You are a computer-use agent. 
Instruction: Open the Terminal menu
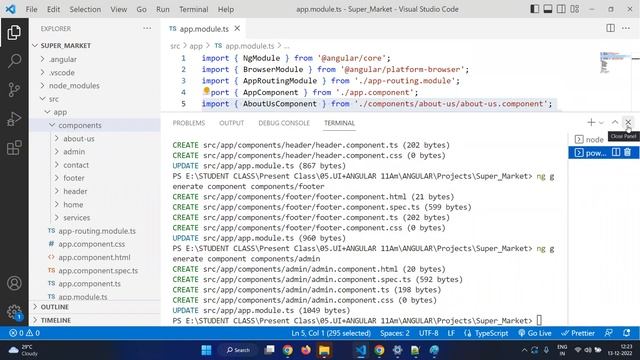[193, 9]
